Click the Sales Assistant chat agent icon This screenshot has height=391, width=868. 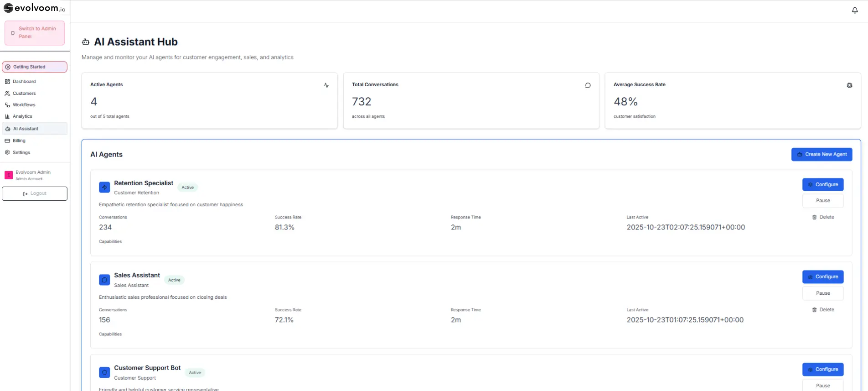(x=104, y=280)
